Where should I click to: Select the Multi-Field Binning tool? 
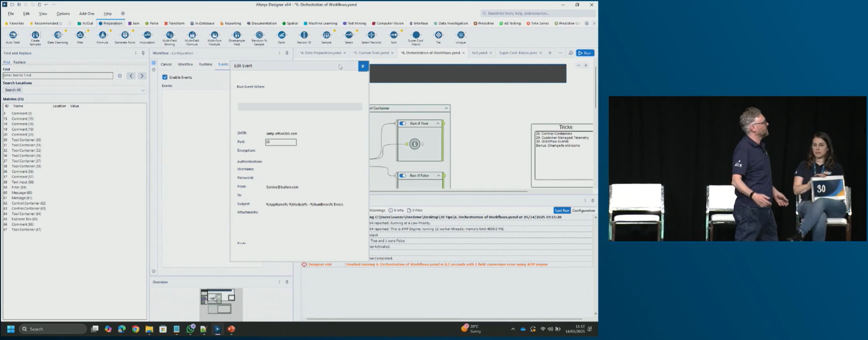pyautogui.click(x=170, y=38)
